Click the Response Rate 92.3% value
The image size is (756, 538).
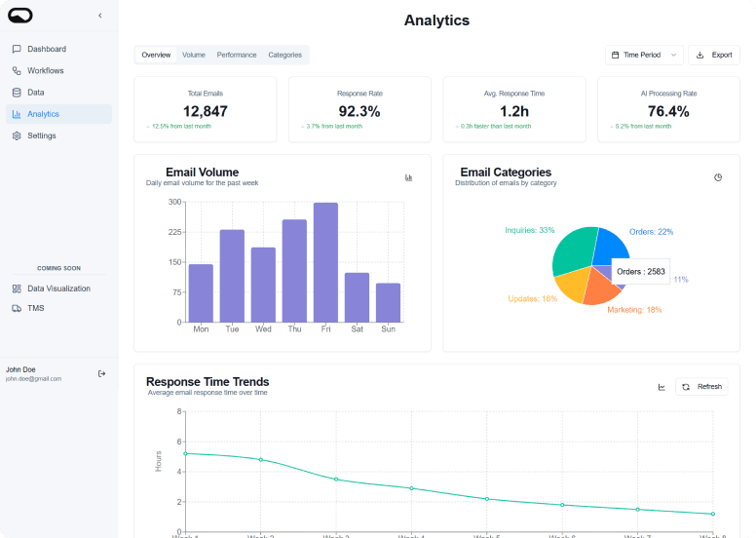click(x=359, y=111)
